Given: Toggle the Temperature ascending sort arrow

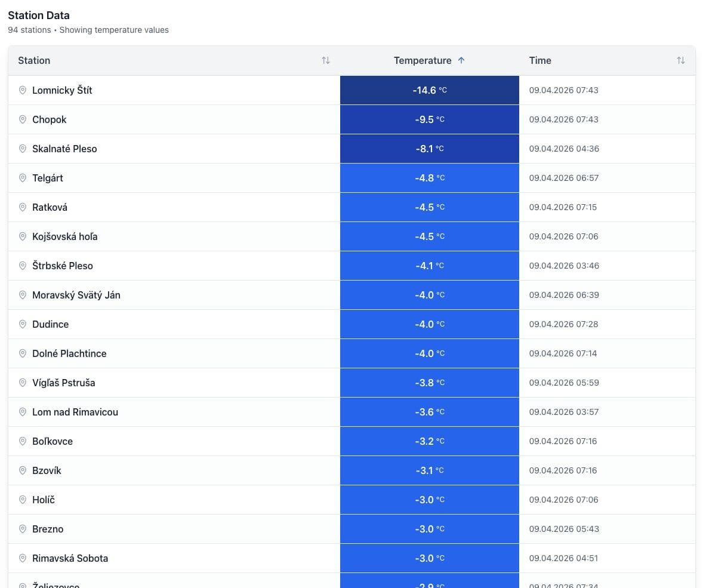Looking at the screenshot, I should (x=461, y=60).
